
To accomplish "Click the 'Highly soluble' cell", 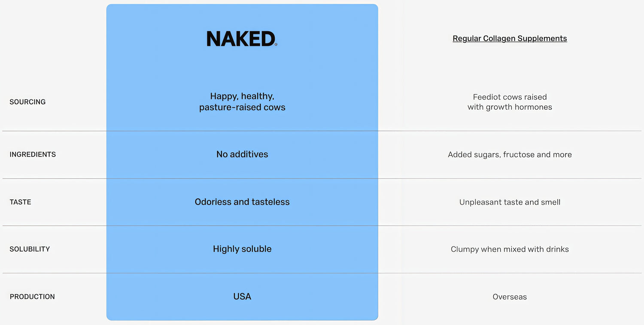I will 242,249.
